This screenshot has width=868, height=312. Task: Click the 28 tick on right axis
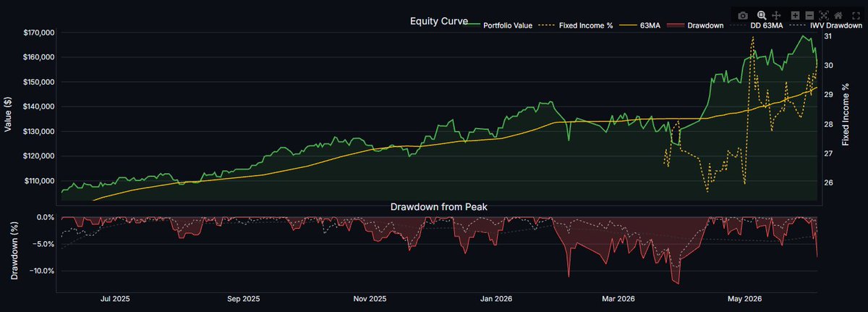pos(829,124)
